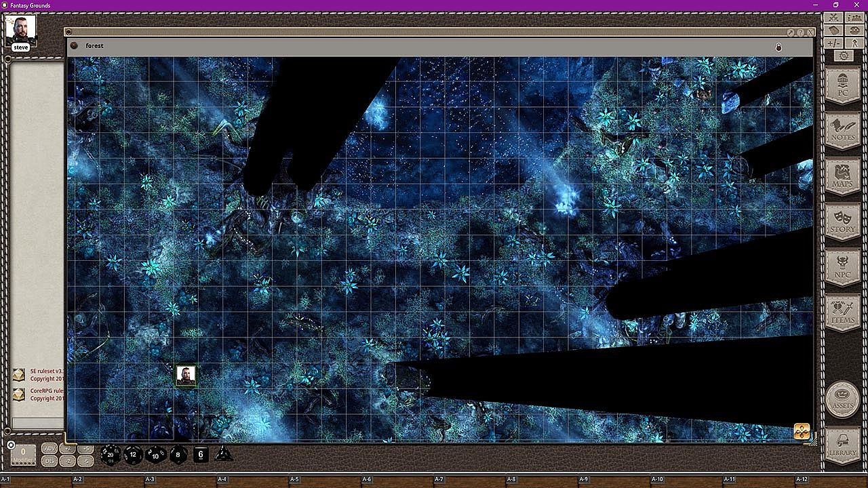Click the forest map title

tap(94, 45)
